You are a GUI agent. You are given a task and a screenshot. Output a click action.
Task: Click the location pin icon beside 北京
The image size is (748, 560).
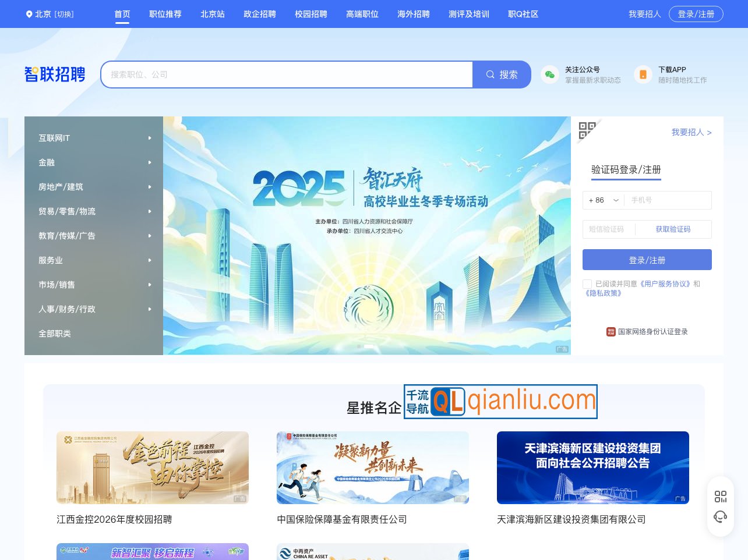tap(29, 14)
